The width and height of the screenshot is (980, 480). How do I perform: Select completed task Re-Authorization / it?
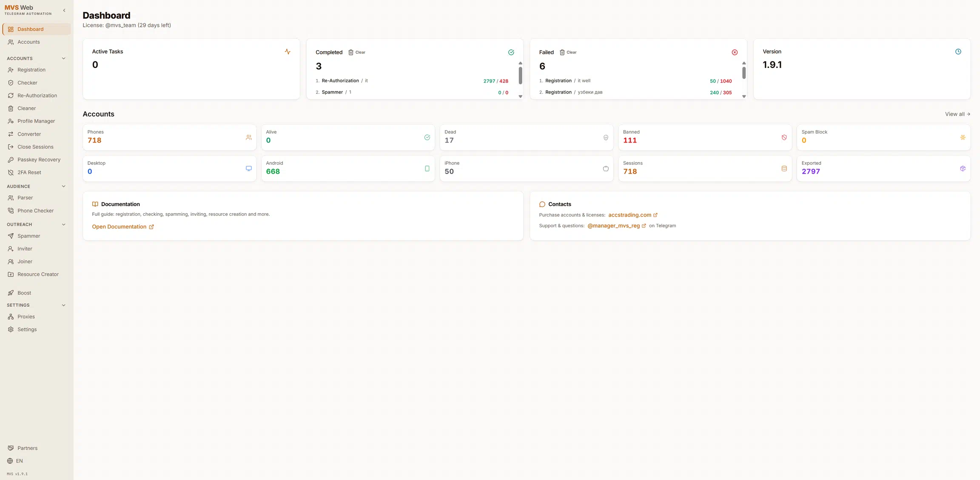click(x=412, y=81)
